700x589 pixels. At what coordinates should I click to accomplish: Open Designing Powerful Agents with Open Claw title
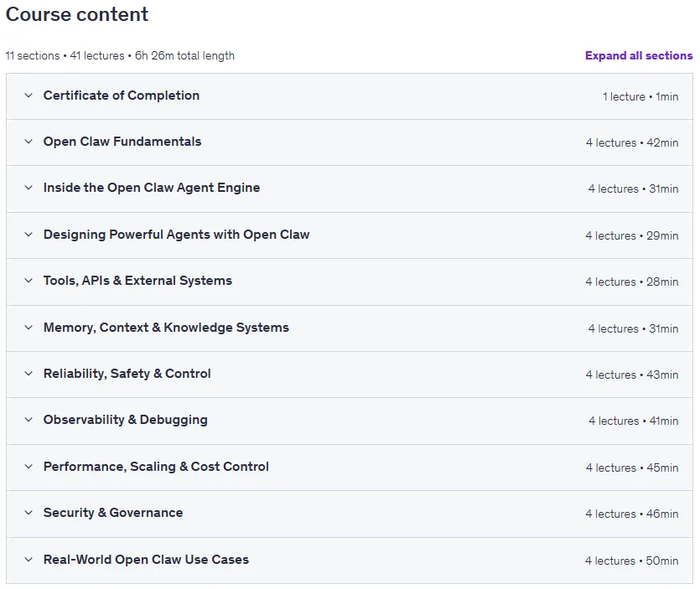point(176,235)
